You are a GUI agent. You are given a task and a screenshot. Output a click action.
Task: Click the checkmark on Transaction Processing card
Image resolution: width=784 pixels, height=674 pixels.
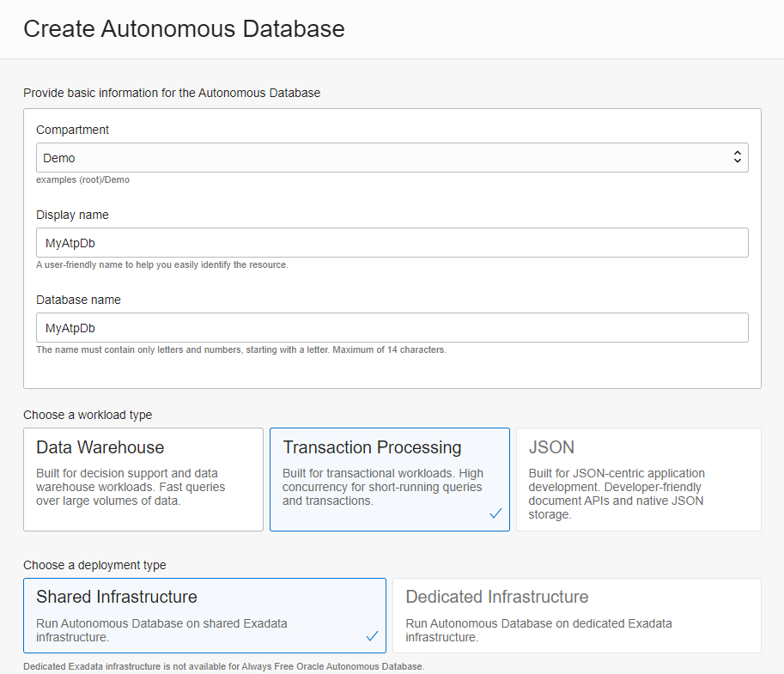[x=495, y=513]
